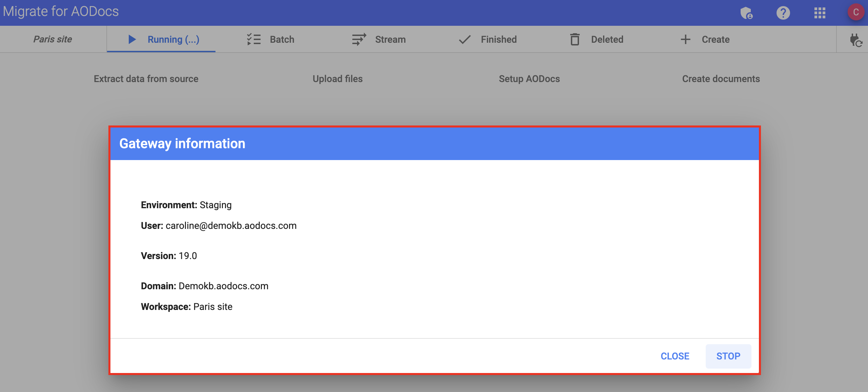Viewport: 868px width, 392px height.
Task: Select the Create tab
Action: 705,39
